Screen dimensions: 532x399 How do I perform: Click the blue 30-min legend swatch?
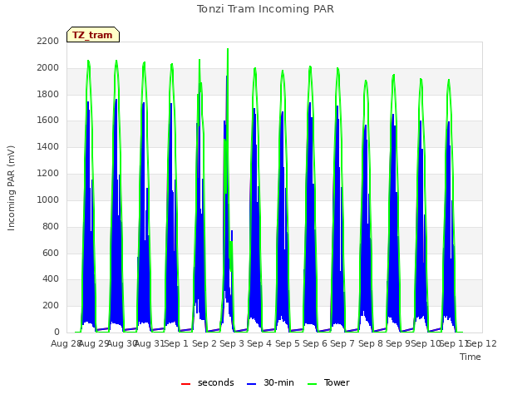pyautogui.click(x=251, y=384)
